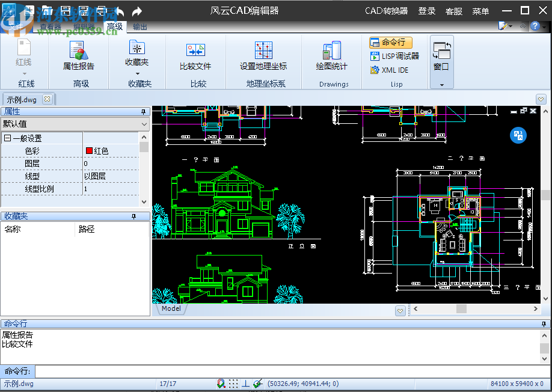
Task: Click the blue help question mark icon
Action: [535, 26]
